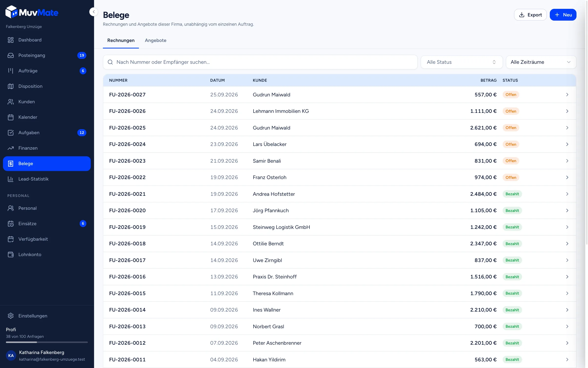This screenshot has height=368, width=588.
Task: Expand row FU-2026-0024 chevron
Action: (x=567, y=144)
